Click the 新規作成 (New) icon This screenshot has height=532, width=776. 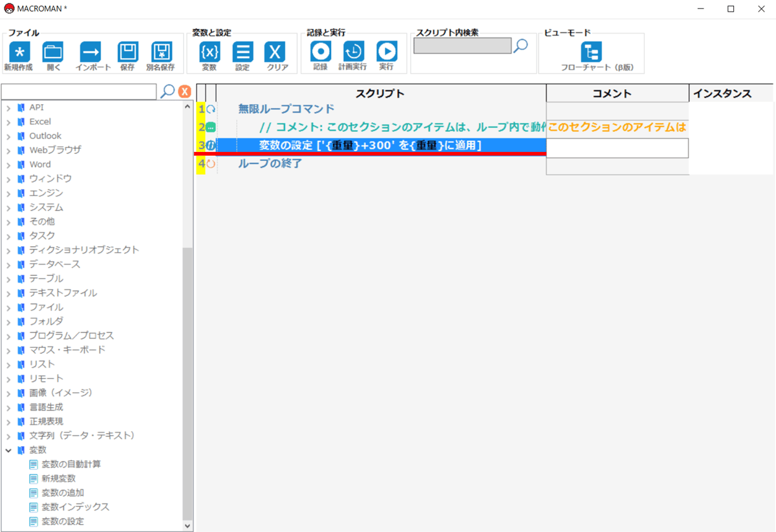tap(19, 52)
